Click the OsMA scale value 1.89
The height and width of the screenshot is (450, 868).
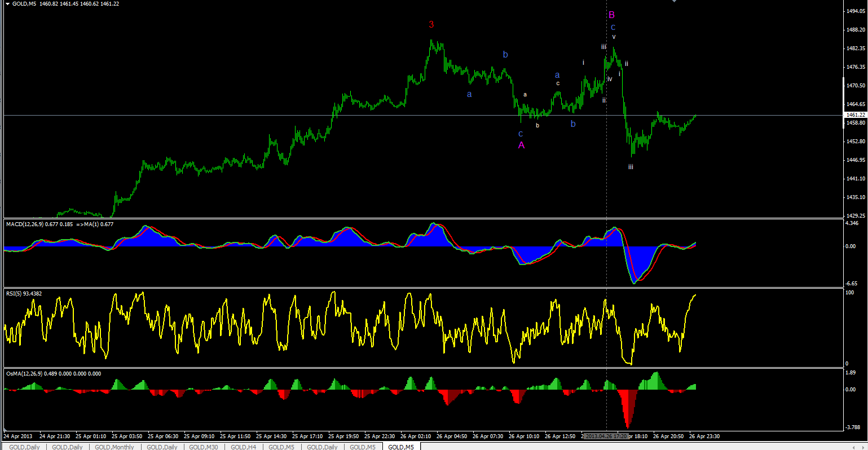[x=851, y=373]
